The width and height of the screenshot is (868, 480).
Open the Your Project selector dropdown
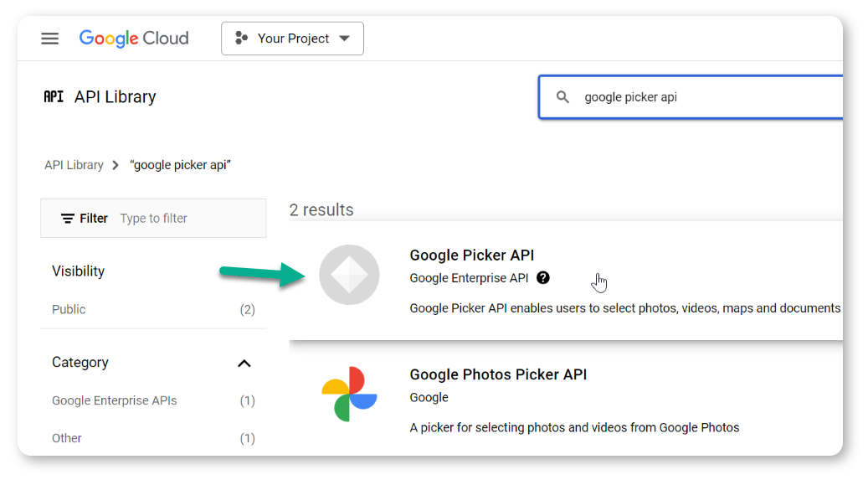292,39
